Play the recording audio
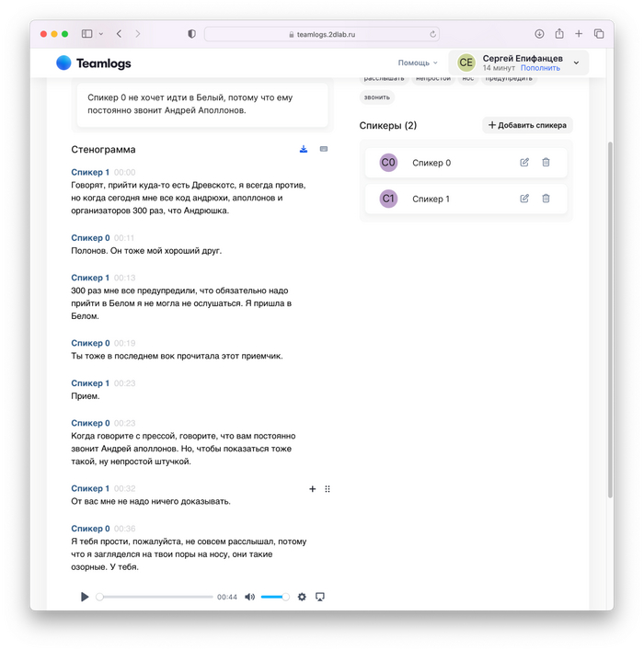This screenshot has width=644, height=650. coord(85,597)
